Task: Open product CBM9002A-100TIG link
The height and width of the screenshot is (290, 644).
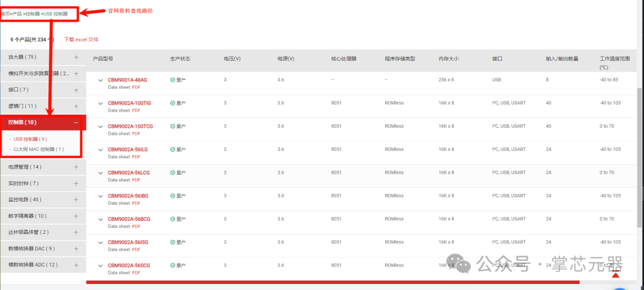Action: 129,103
